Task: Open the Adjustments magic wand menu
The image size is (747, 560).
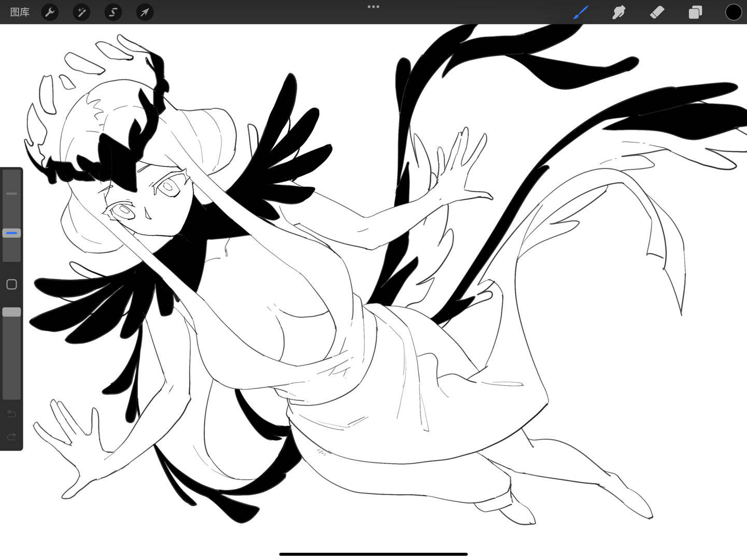Action: pos(81,12)
